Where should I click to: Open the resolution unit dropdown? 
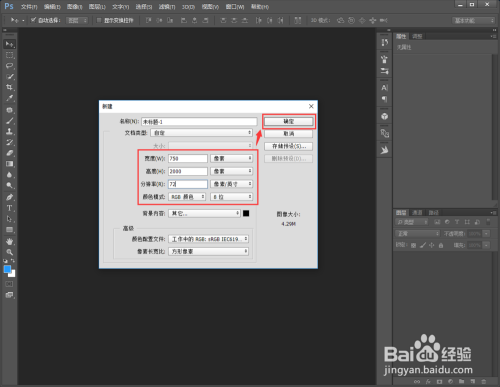(x=231, y=184)
